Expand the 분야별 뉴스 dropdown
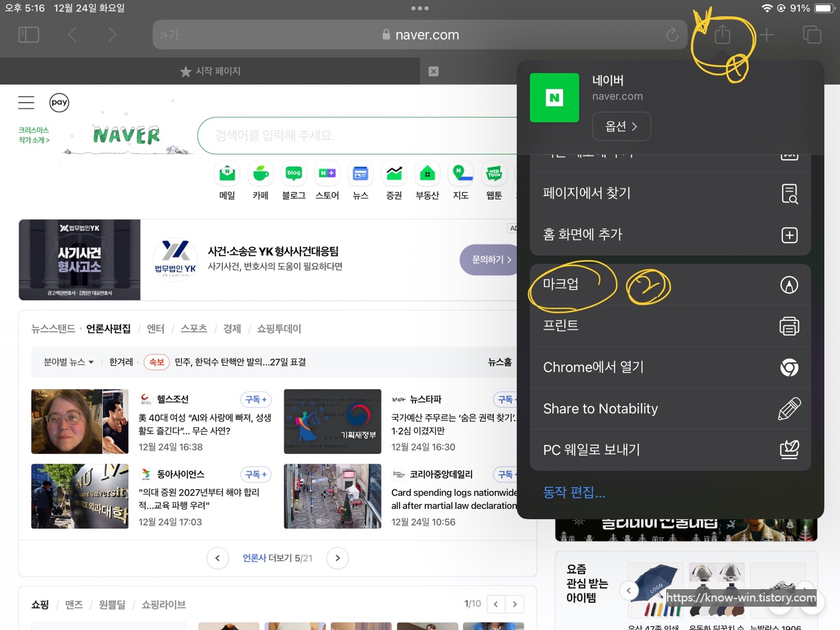 click(69, 362)
